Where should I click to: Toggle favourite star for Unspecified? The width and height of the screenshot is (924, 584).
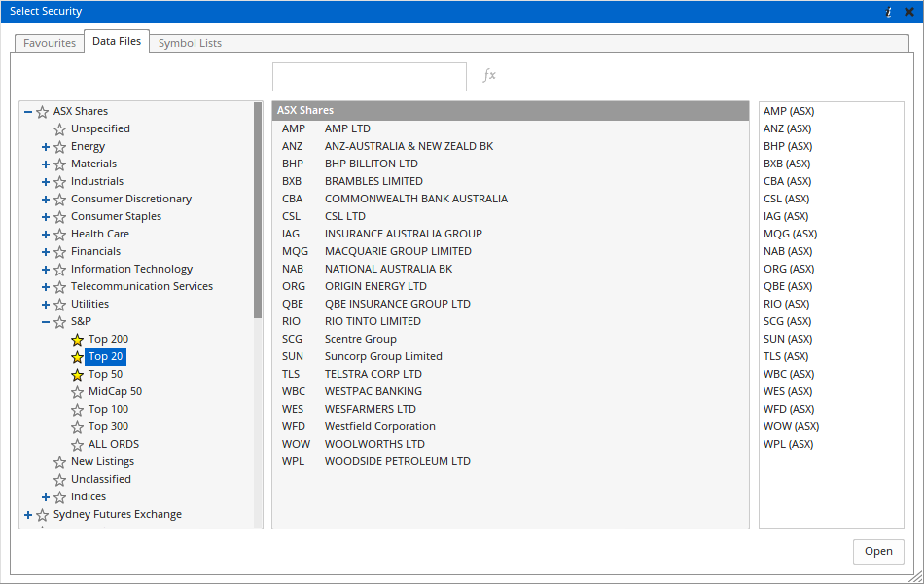tap(60, 129)
